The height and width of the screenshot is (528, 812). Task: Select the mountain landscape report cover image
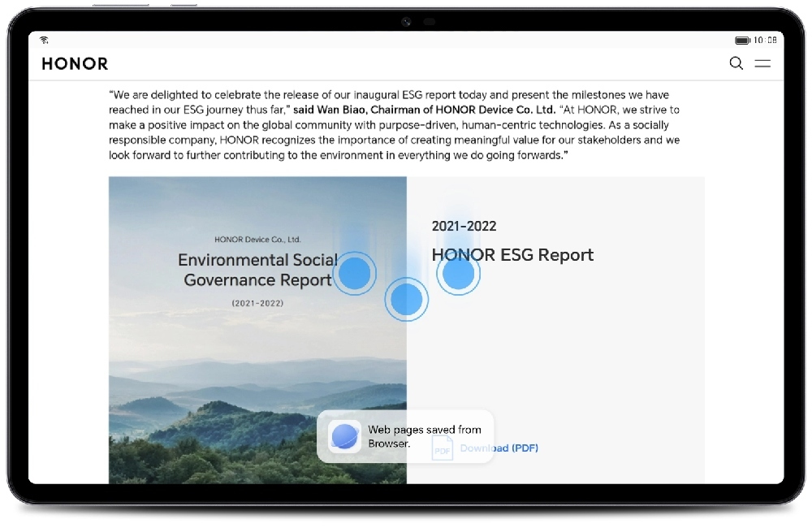257,330
